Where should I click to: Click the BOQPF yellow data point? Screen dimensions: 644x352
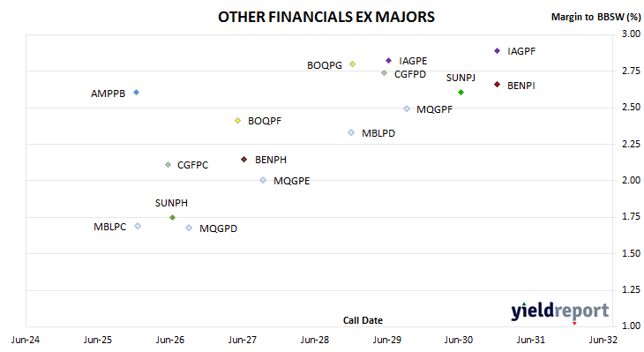pyautogui.click(x=238, y=121)
